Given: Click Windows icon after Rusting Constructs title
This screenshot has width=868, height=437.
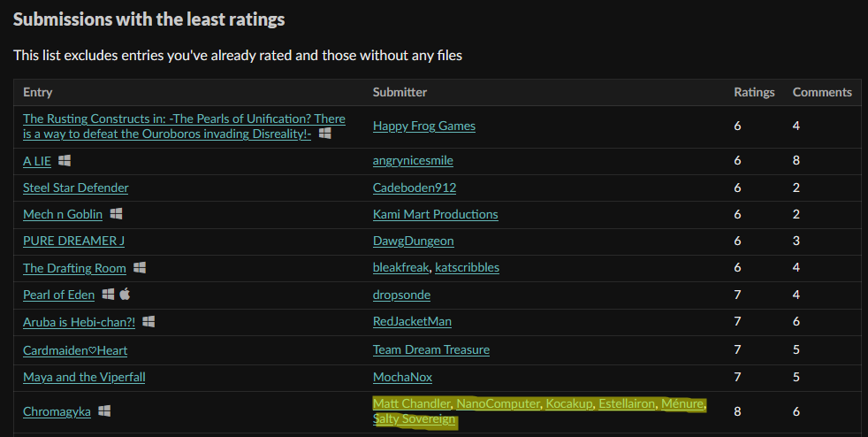Looking at the screenshot, I should [x=325, y=134].
